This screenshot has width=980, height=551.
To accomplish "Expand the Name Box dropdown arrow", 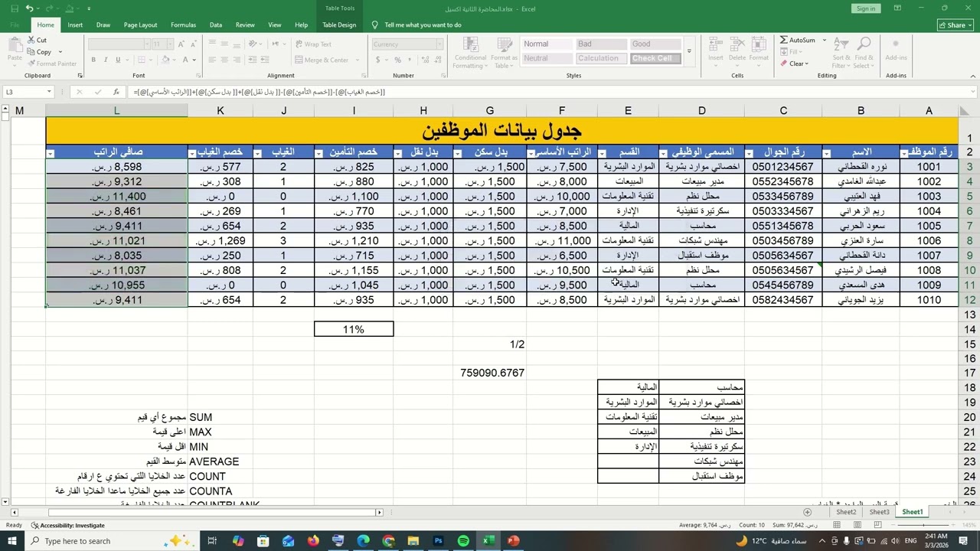I will coord(49,92).
